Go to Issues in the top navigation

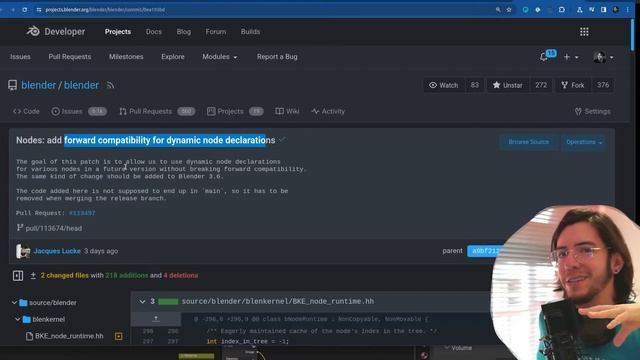[x=20, y=57]
